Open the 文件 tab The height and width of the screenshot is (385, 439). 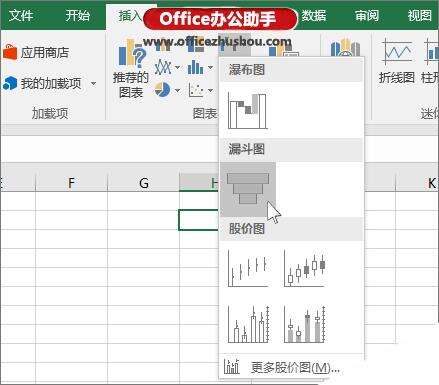point(21,15)
